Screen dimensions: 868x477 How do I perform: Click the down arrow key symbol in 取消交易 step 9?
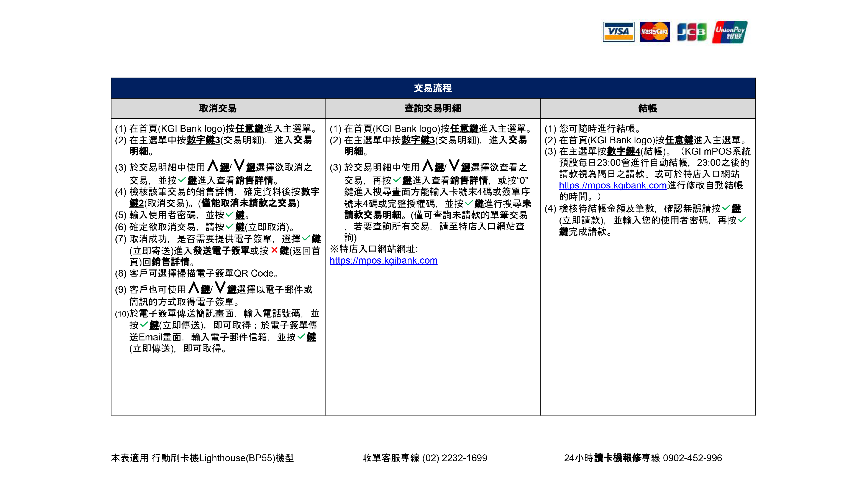click(220, 287)
